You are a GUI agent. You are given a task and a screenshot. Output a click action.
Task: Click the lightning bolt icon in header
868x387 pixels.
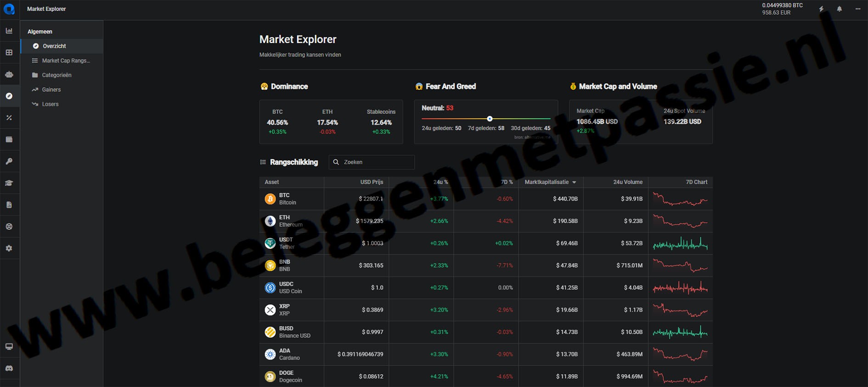(821, 9)
